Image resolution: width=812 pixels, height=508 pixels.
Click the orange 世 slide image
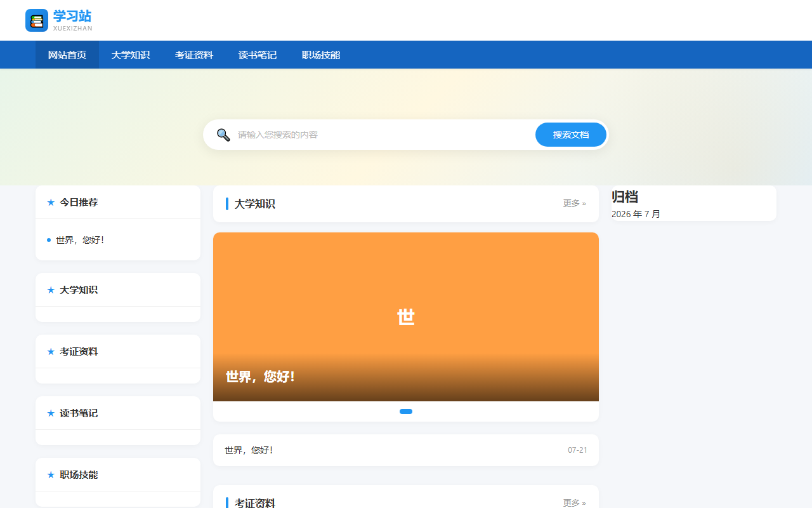click(406, 317)
